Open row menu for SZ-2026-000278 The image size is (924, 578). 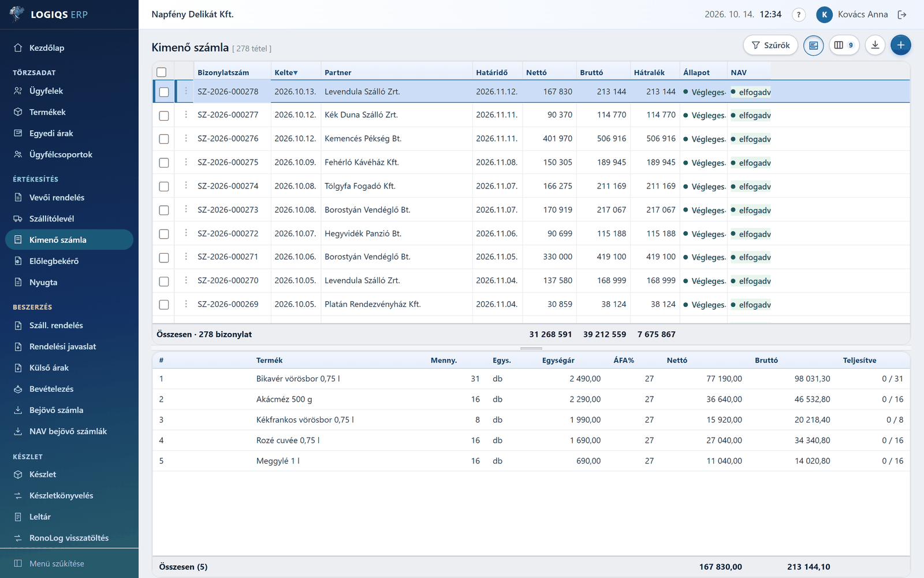(x=186, y=91)
